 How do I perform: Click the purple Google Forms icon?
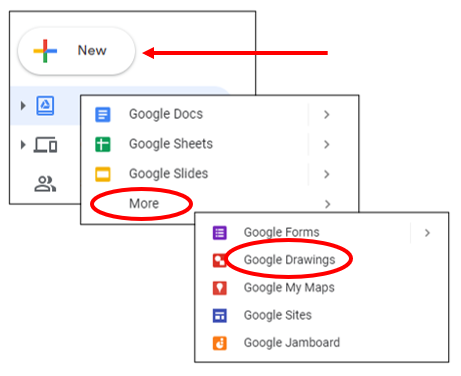[220, 233]
